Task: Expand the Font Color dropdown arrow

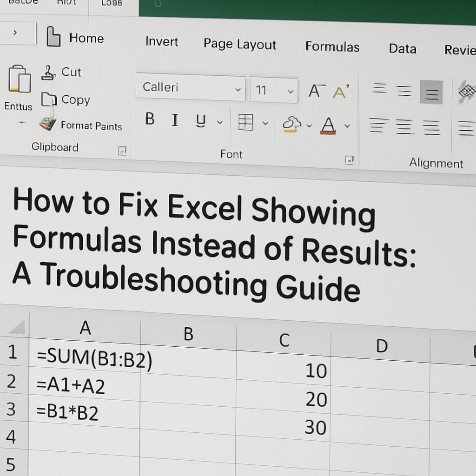Action: pos(346,125)
